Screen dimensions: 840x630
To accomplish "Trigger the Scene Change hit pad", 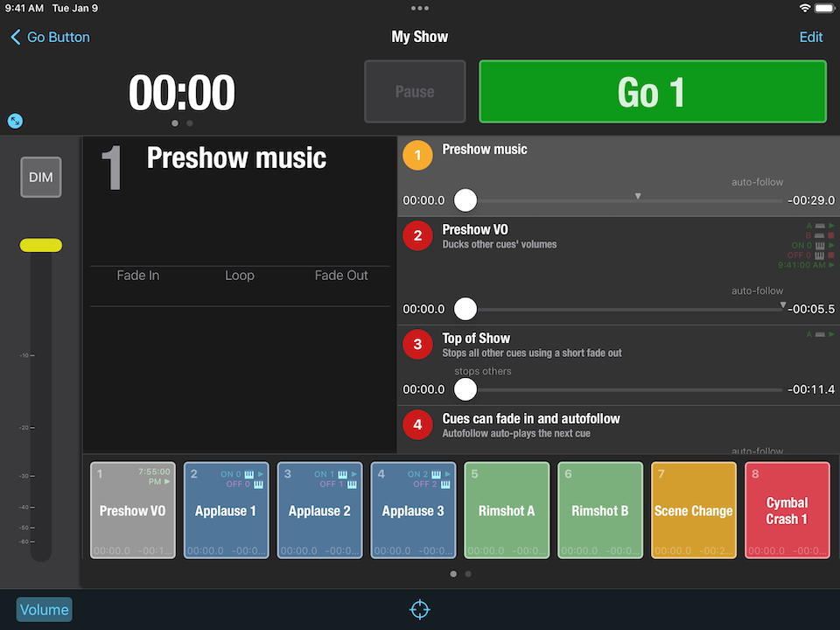I will [693, 510].
